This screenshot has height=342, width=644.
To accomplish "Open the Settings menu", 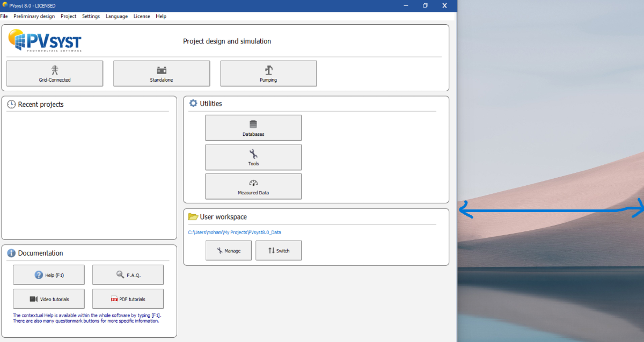I will 91,16.
